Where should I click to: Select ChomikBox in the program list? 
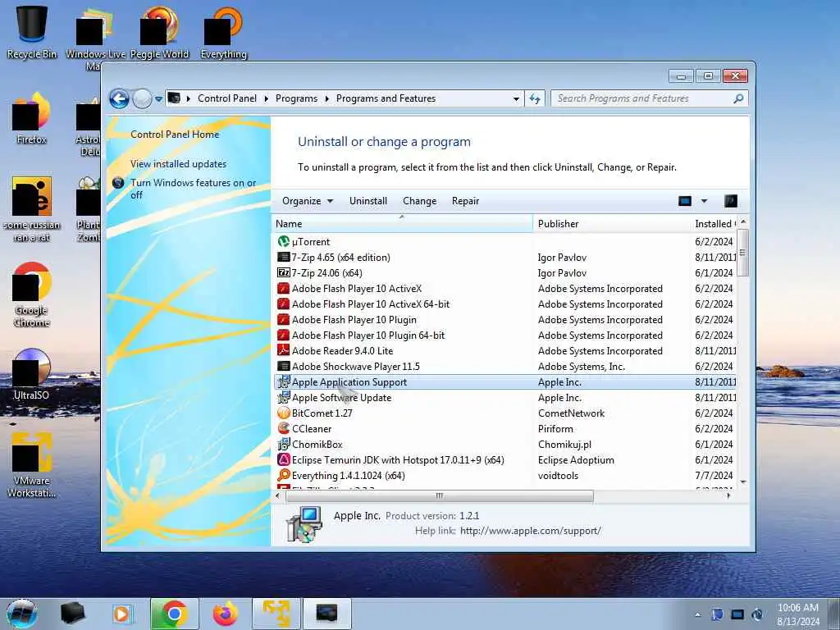pos(505,444)
